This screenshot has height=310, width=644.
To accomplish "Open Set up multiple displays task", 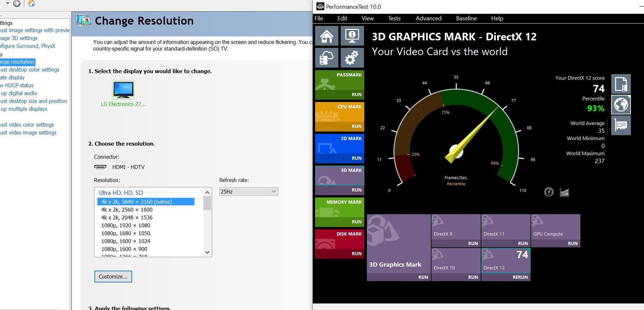I will pyautogui.click(x=24, y=109).
